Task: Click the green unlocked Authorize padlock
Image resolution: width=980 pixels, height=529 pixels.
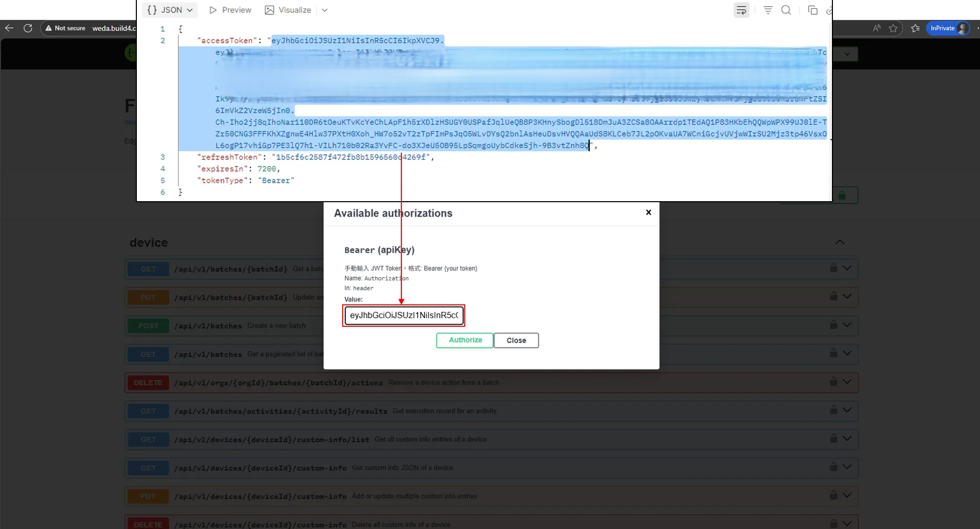Action: point(843,195)
